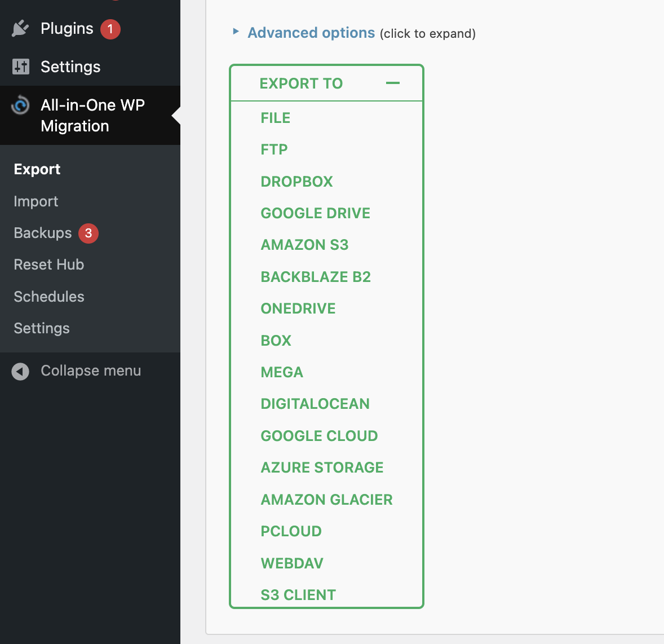Choose File as the export destination
Image resolution: width=664 pixels, height=644 pixels.
coord(276,118)
